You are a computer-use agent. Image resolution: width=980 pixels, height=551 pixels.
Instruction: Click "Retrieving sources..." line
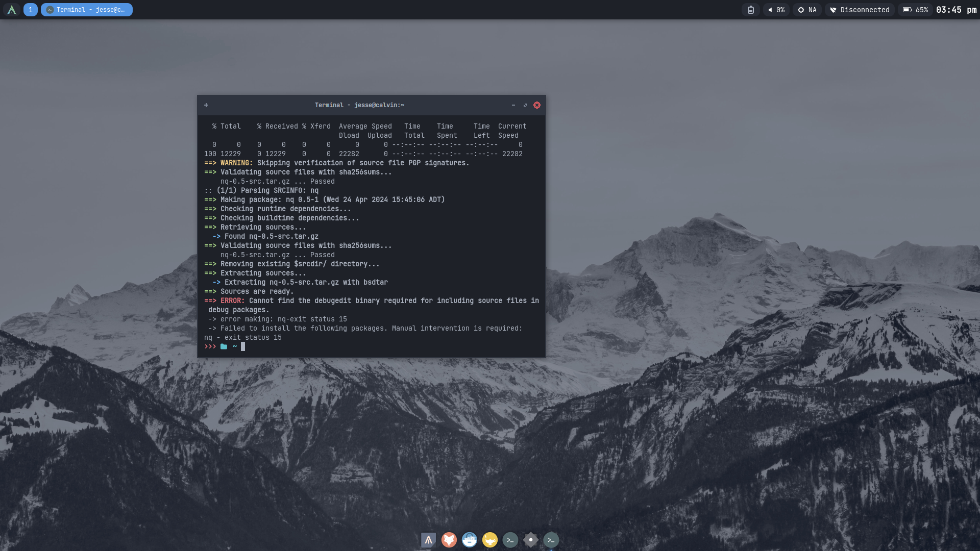(x=263, y=228)
